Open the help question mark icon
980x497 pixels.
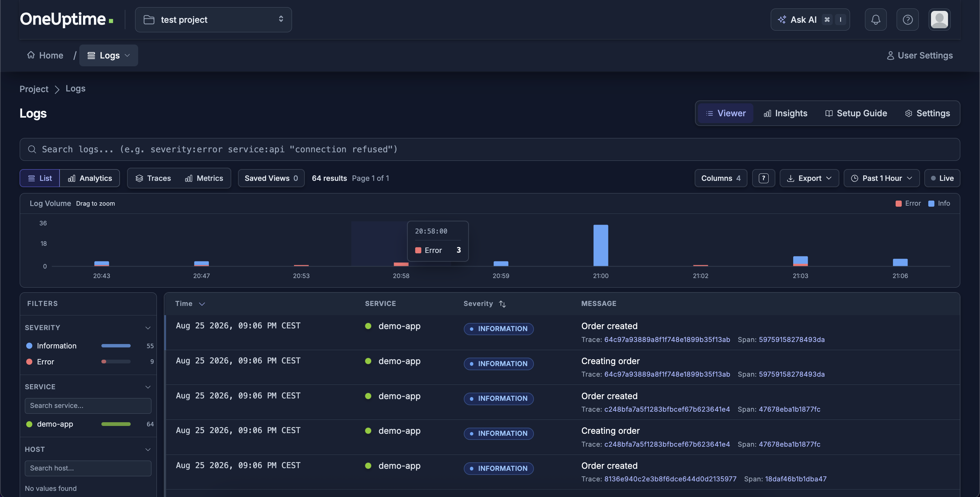(x=907, y=19)
